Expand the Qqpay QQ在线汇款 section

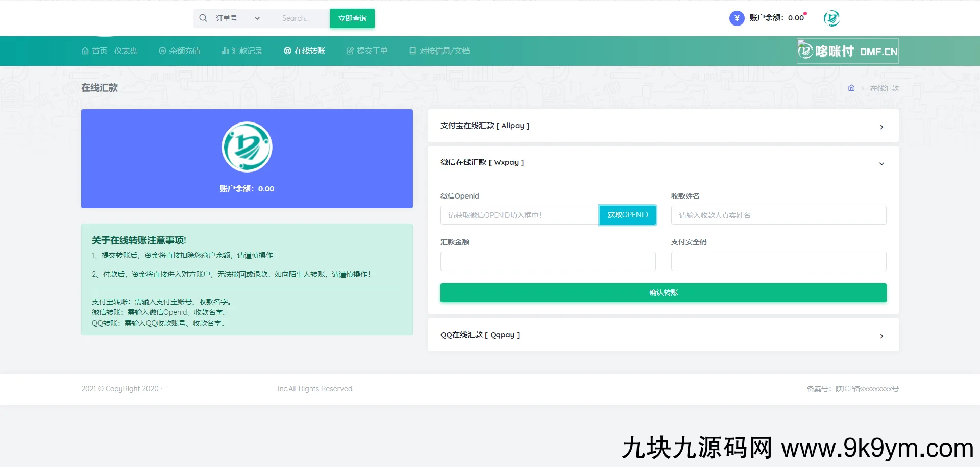663,335
